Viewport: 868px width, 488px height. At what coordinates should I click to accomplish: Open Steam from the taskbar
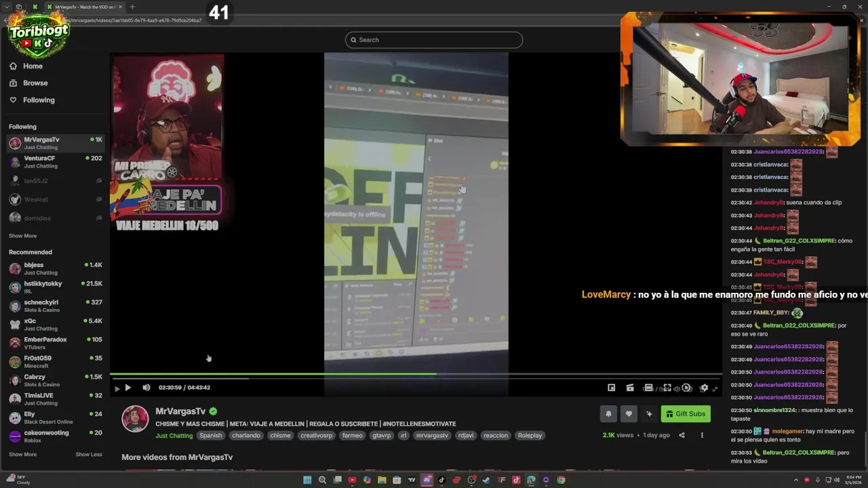(x=486, y=480)
